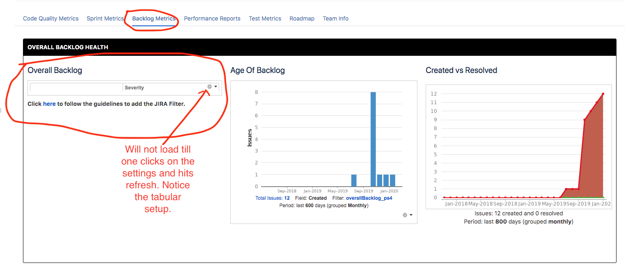Image resolution: width=644 pixels, height=265 pixels.
Task: Click the 'Period: last 600 days' text
Action: click(324, 206)
